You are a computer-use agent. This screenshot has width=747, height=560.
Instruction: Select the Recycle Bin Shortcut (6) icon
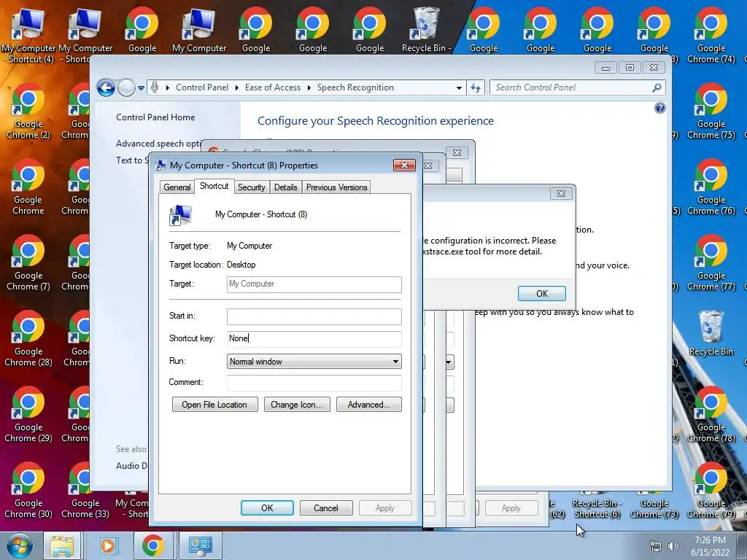[x=597, y=507]
